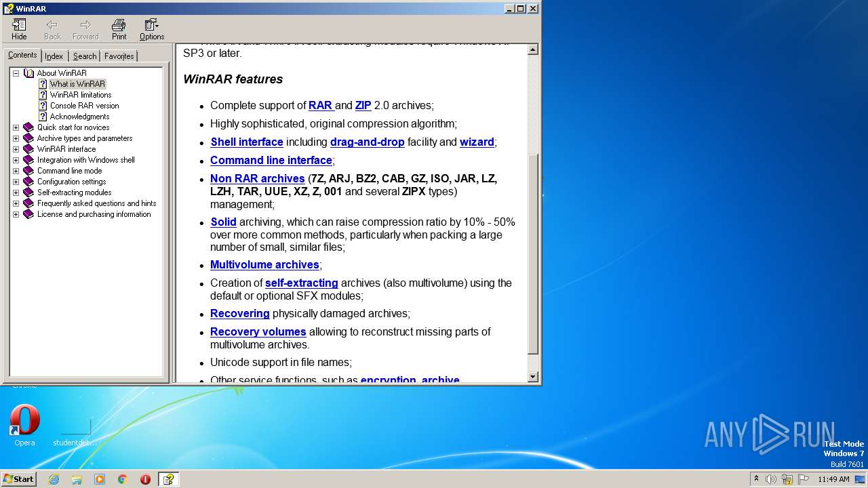Open the Command line interface link
The height and width of the screenshot is (488, 868).
271,160
